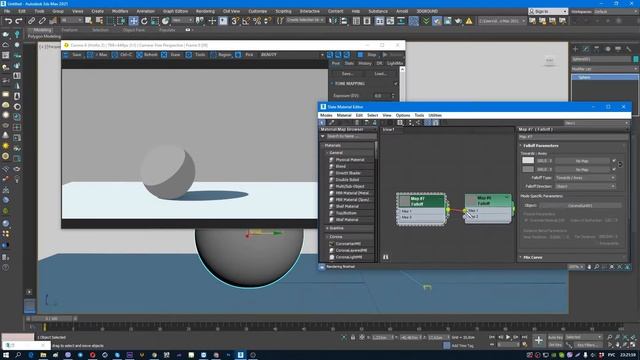Click Stop in the Corona frame buffer
Image resolution: width=640 pixels, height=360 pixels.
pyautogui.click(x=368, y=55)
